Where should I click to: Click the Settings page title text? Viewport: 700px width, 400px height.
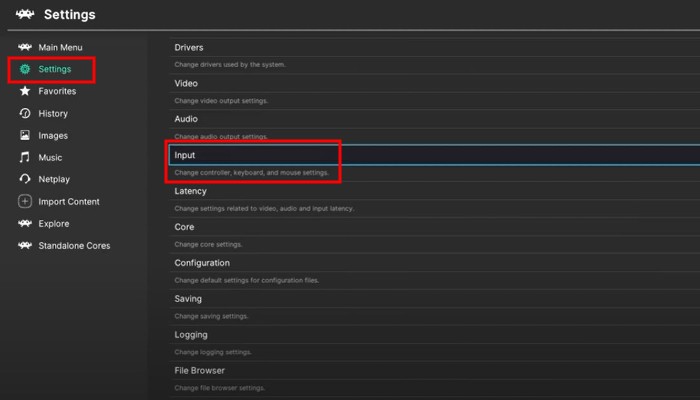coord(70,15)
